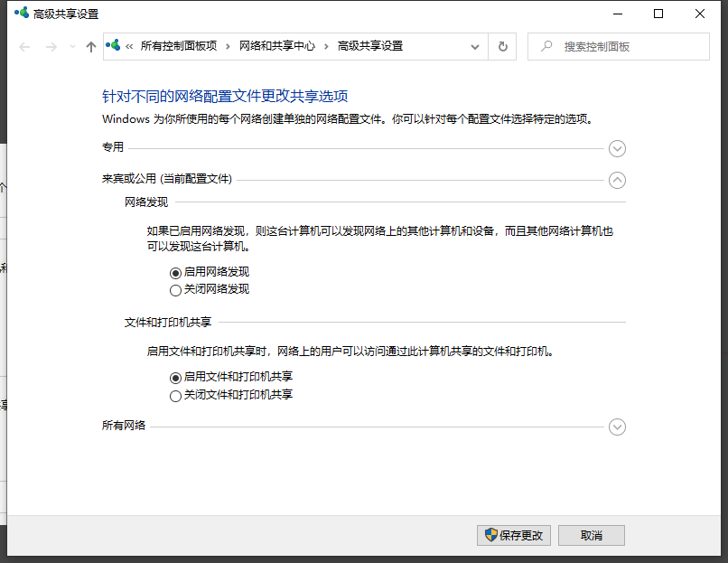Click the 保存更改 button
Screen dimensions: 728x563
pyautogui.click(x=513, y=535)
